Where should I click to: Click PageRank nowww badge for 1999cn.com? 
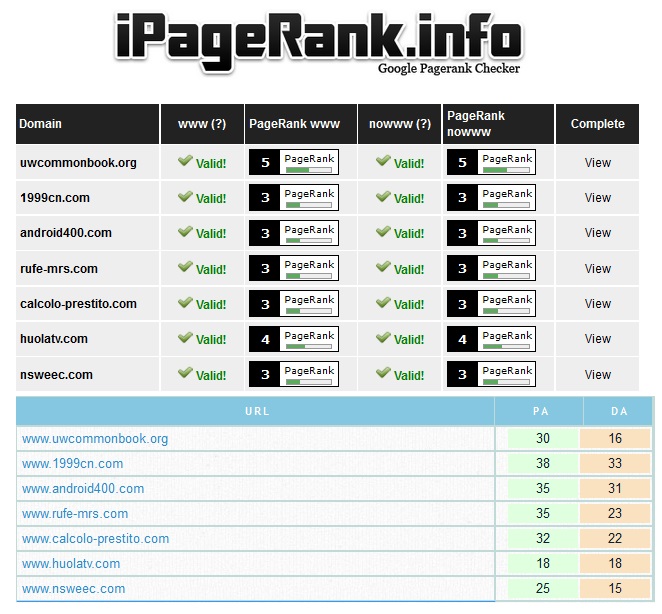(x=491, y=198)
